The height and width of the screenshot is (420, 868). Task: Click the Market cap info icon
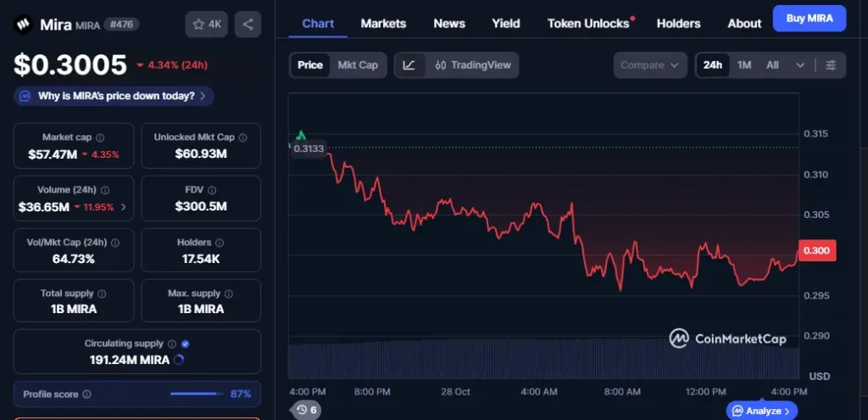pyautogui.click(x=101, y=137)
